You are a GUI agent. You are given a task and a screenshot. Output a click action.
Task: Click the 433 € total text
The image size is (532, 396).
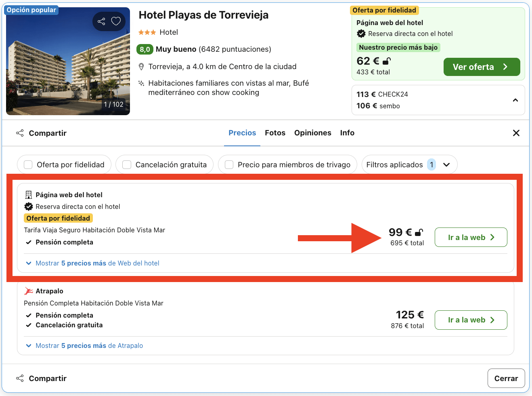tap(373, 72)
